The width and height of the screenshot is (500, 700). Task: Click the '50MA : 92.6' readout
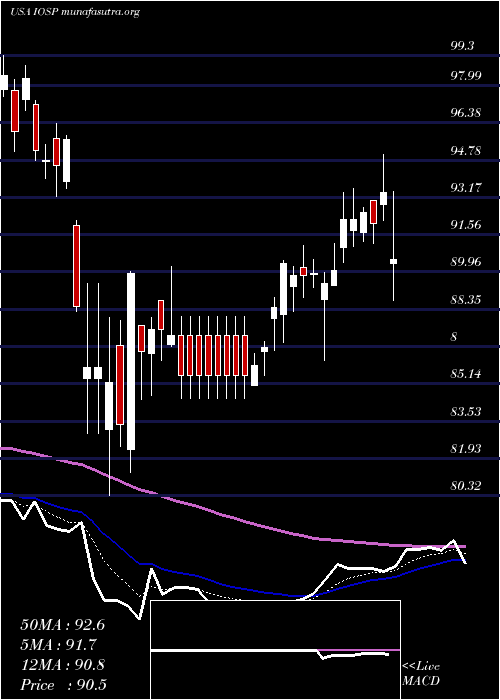point(62,625)
